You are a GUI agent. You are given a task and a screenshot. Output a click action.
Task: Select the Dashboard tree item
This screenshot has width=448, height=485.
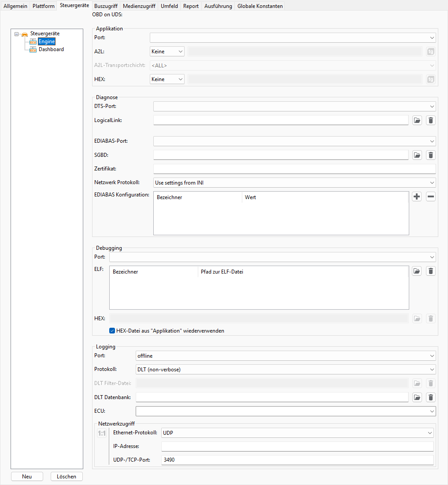coord(52,49)
